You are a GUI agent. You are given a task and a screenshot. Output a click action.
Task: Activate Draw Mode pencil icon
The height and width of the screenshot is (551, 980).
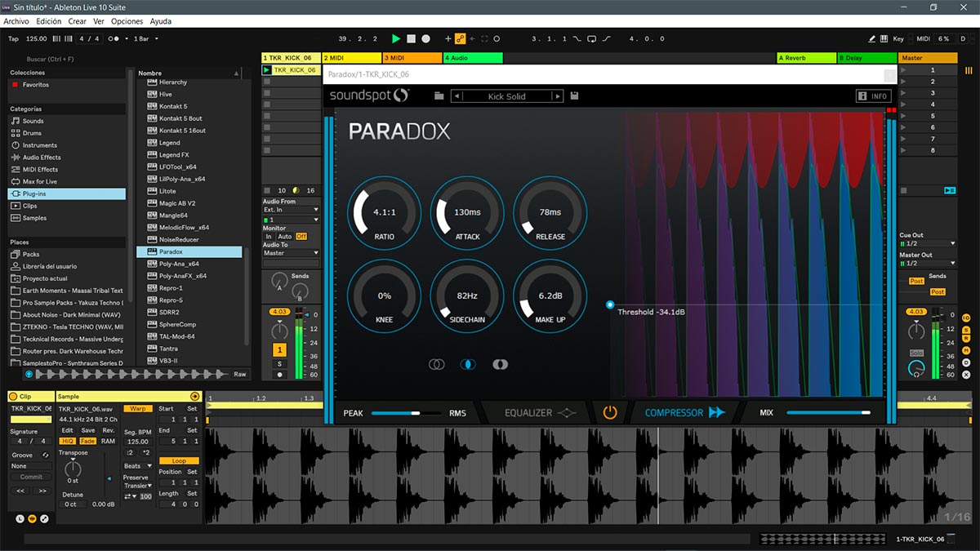872,38
